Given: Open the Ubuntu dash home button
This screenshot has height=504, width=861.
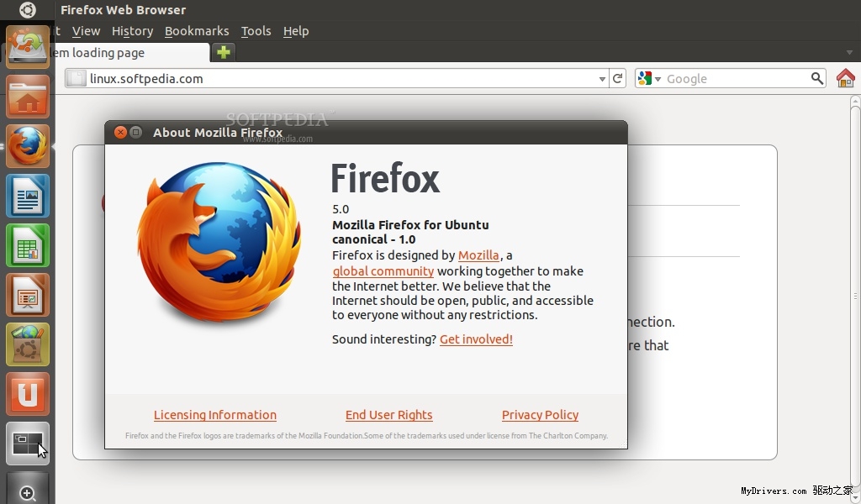Looking at the screenshot, I should point(27,10).
